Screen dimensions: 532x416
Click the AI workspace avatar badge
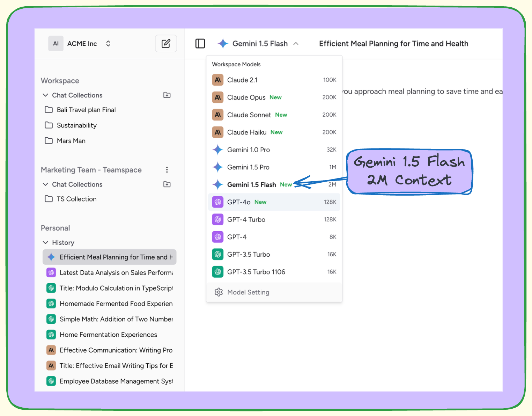click(56, 44)
